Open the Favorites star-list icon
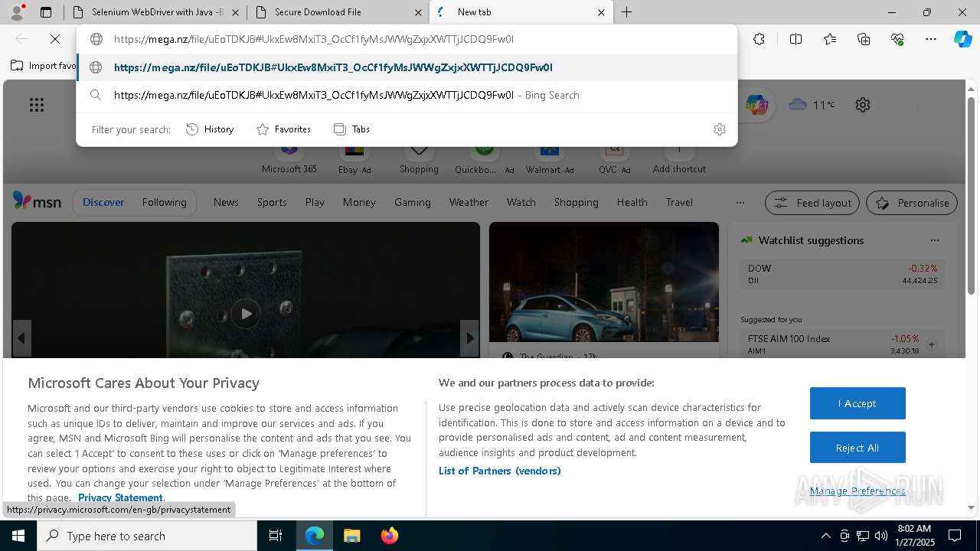980x551 pixels. (x=830, y=39)
